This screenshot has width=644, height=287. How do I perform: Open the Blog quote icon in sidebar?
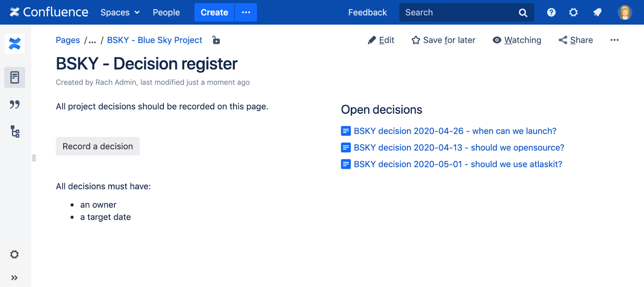point(15,105)
